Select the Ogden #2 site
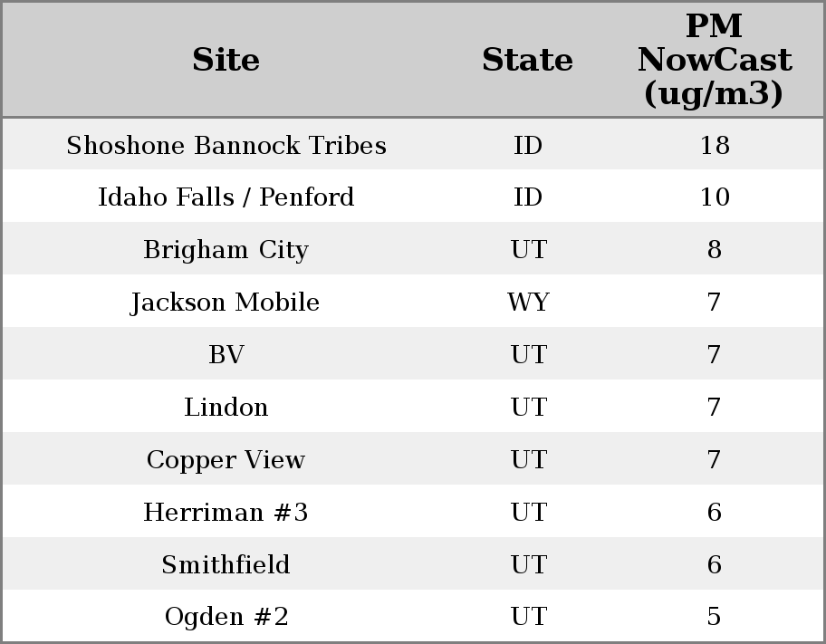 tap(226, 617)
